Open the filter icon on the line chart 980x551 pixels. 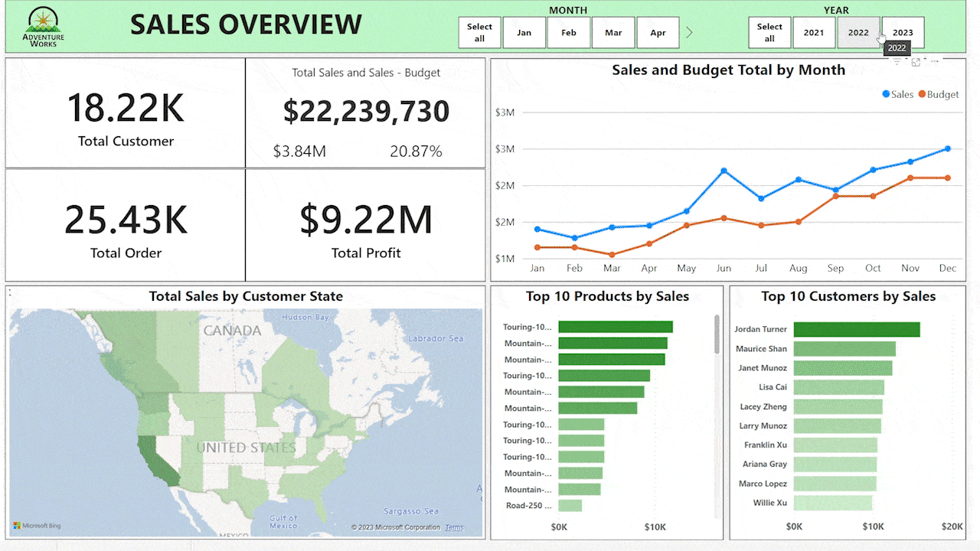click(x=897, y=61)
